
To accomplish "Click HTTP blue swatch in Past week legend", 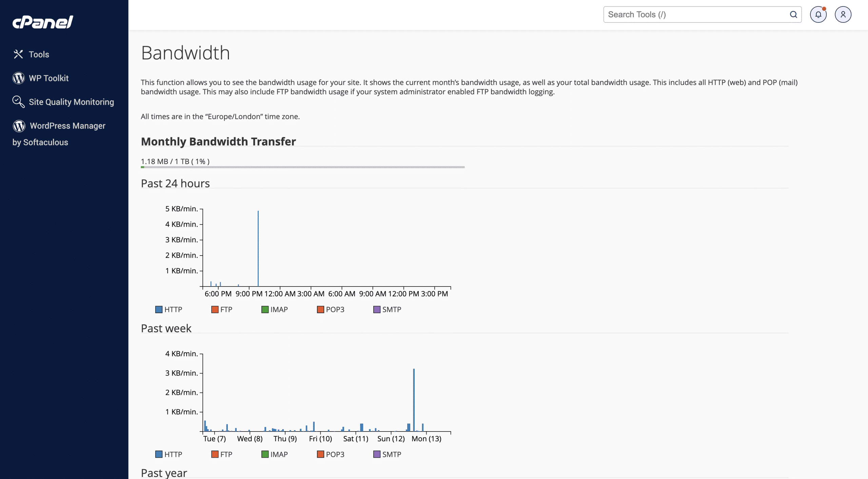I will pos(159,454).
